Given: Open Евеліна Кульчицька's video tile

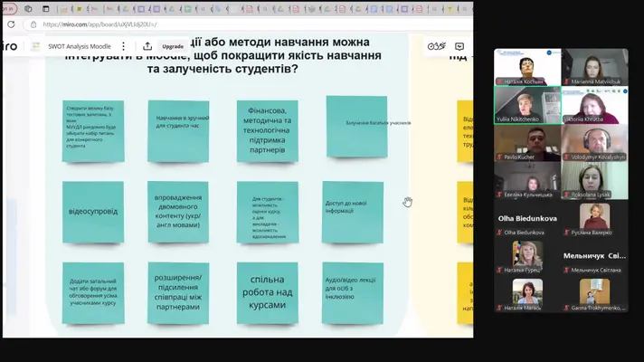Looking at the screenshot, I should [527, 180].
